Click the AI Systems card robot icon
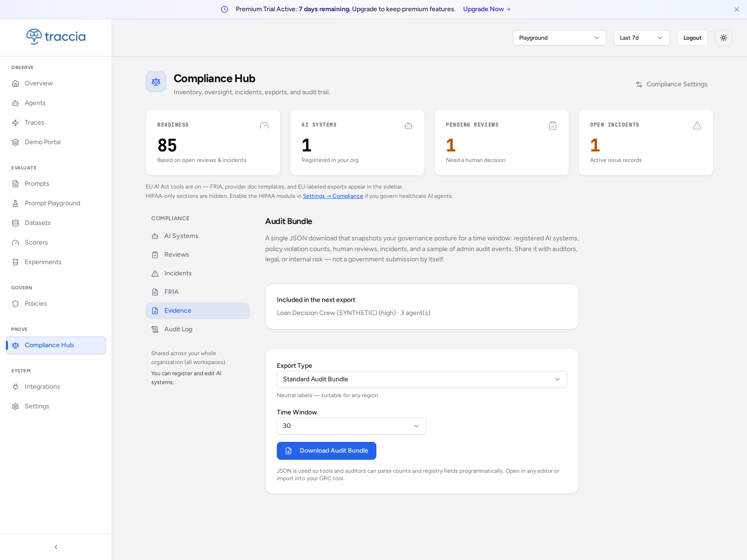 pyautogui.click(x=409, y=126)
